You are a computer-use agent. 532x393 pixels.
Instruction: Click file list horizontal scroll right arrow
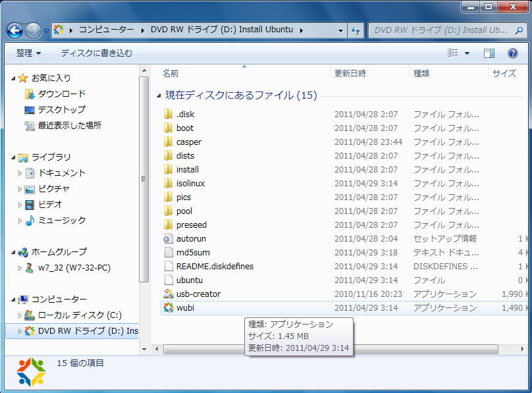click(522, 349)
